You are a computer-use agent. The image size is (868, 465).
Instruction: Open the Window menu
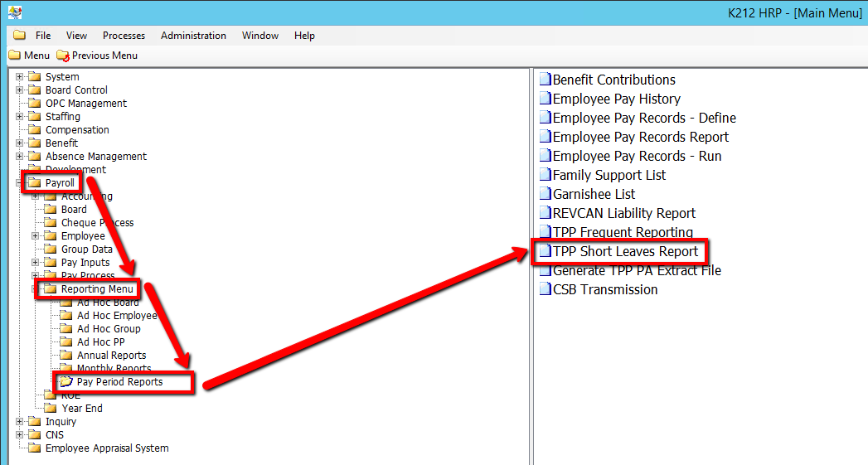[260, 36]
